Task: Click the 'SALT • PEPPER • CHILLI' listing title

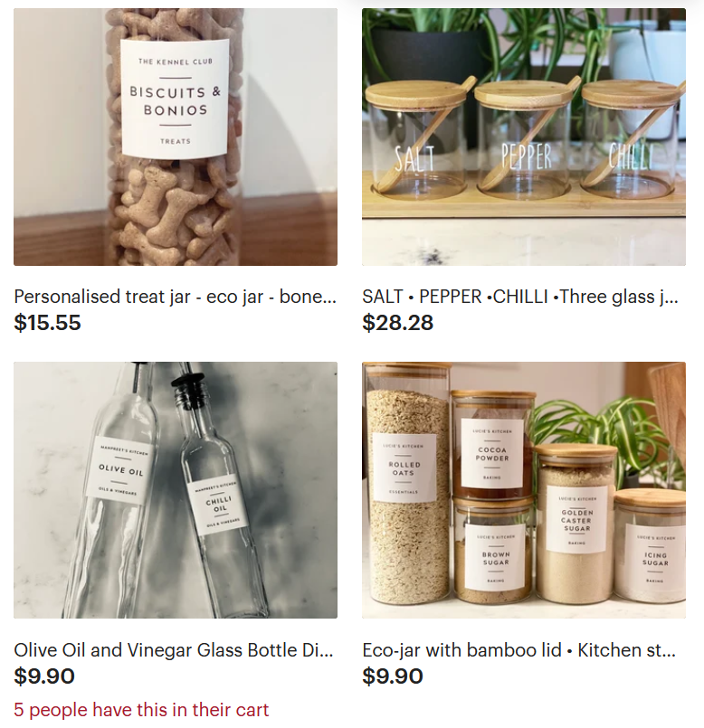Action: 520,297
